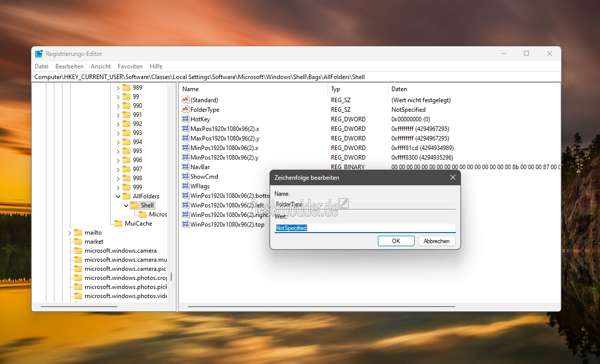Open the Favoriten menu
The image size is (600, 364).
[x=130, y=66]
